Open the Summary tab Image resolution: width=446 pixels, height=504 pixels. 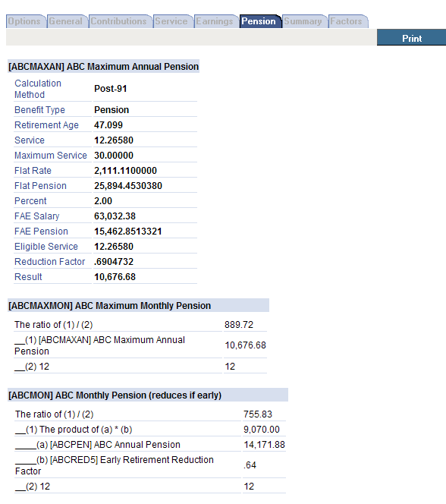click(305, 21)
